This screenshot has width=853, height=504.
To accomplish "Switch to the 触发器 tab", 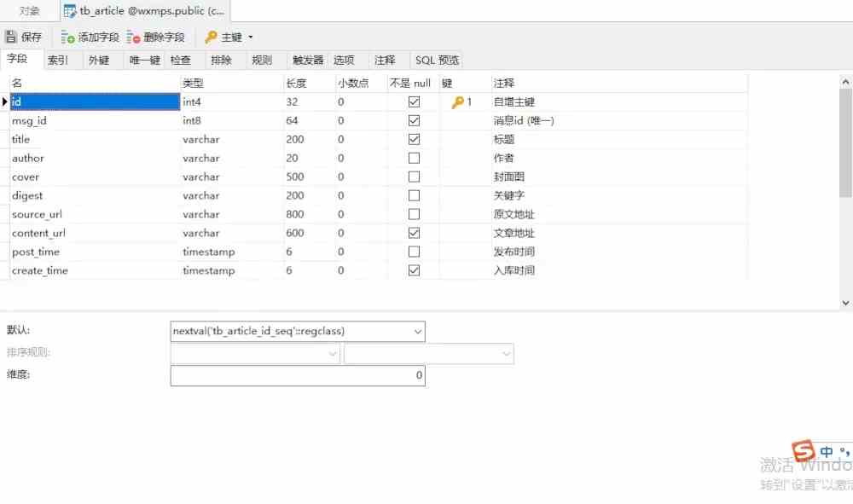I will pyautogui.click(x=308, y=60).
